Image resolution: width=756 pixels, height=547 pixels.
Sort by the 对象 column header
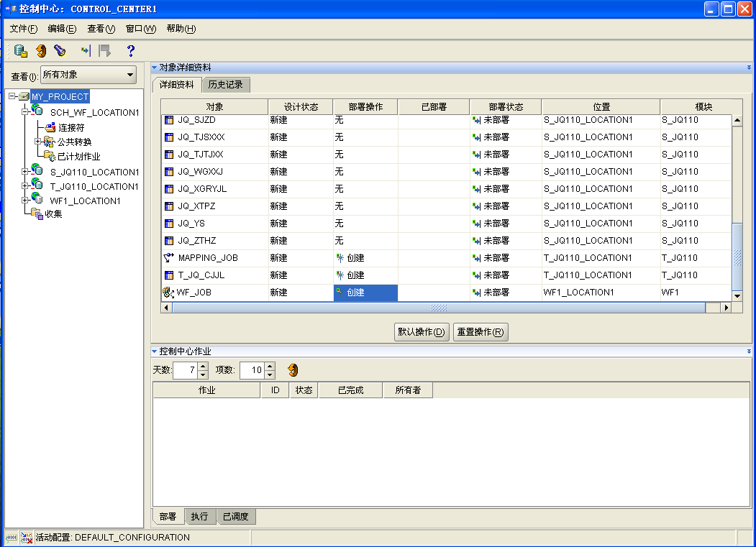(x=214, y=107)
